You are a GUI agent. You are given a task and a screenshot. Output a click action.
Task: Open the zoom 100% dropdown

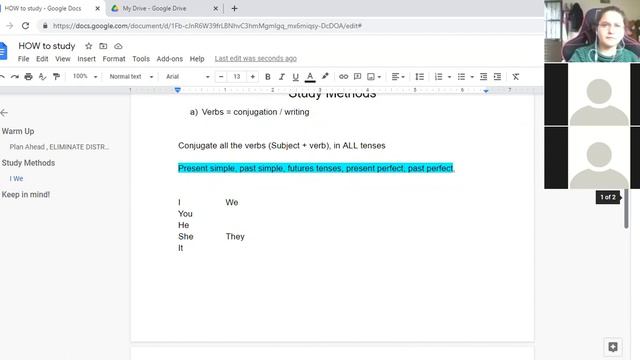click(x=85, y=76)
